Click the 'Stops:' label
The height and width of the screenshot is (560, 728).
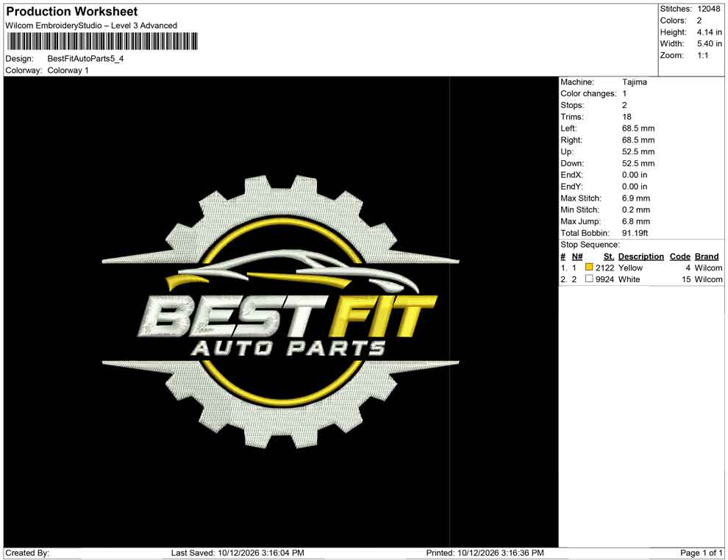(572, 105)
